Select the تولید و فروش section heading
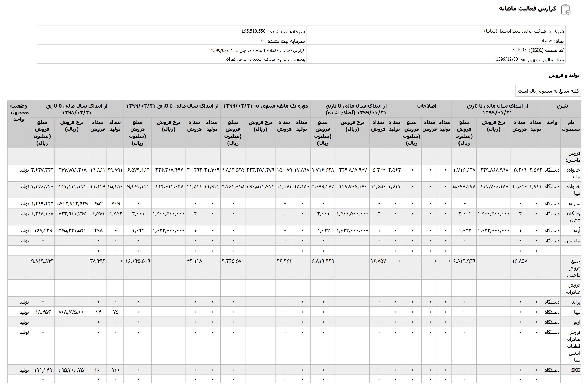 pos(564,76)
